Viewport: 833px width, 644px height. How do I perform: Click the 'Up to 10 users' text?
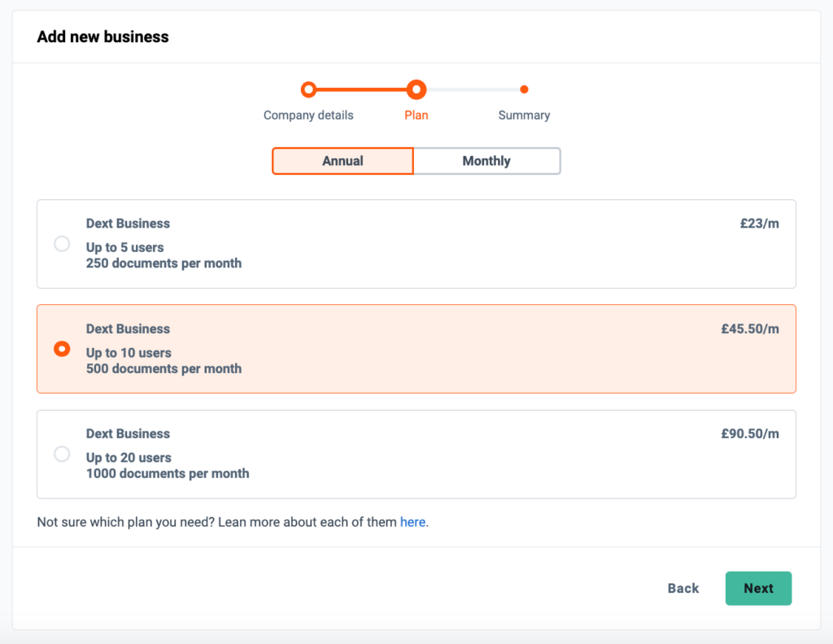[129, 353]
